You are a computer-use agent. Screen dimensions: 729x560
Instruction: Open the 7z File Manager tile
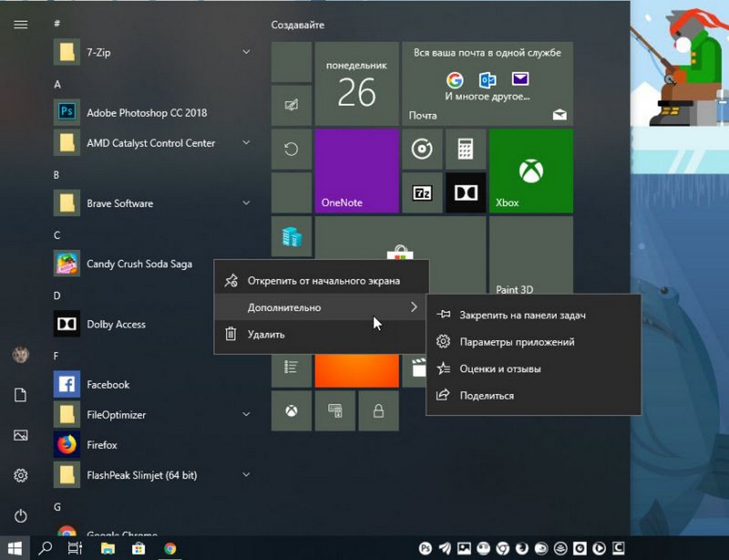click(422, 193)
